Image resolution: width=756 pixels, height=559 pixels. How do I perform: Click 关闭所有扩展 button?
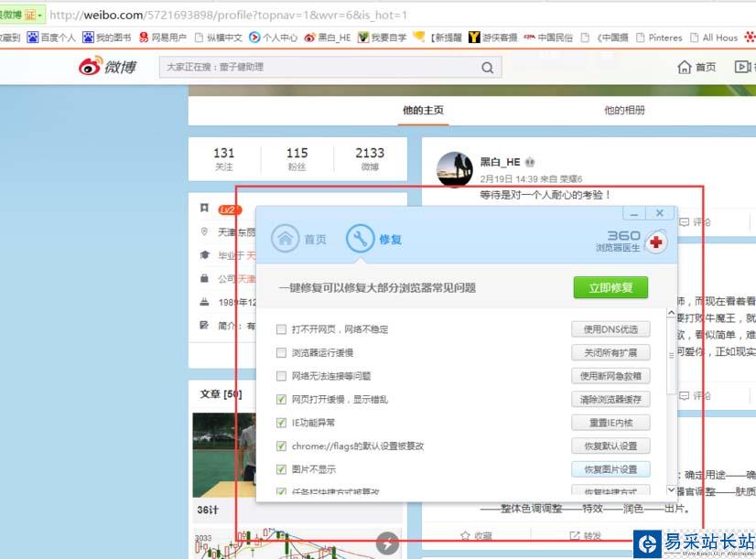[610, 353]
